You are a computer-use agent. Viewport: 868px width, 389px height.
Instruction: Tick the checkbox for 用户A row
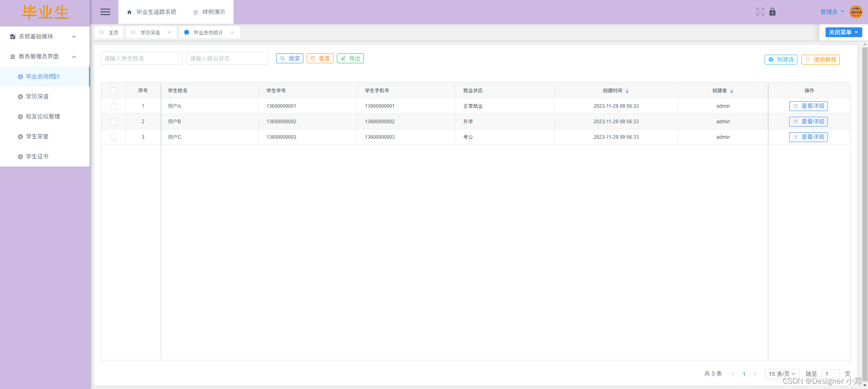114,106
